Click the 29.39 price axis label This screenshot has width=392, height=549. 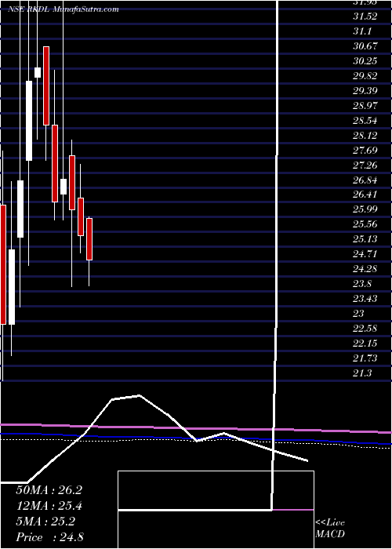click(365, 91)
